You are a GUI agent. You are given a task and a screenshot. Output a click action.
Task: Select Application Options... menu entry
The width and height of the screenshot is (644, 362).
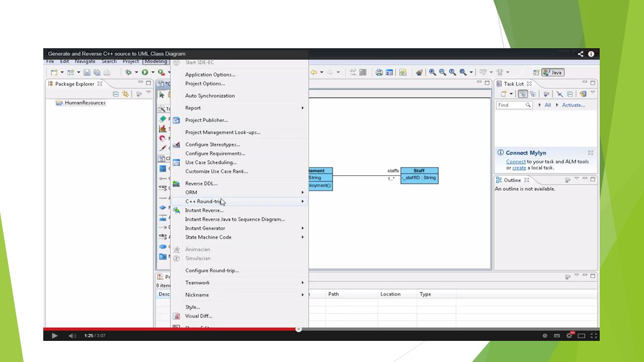[239, 74]
